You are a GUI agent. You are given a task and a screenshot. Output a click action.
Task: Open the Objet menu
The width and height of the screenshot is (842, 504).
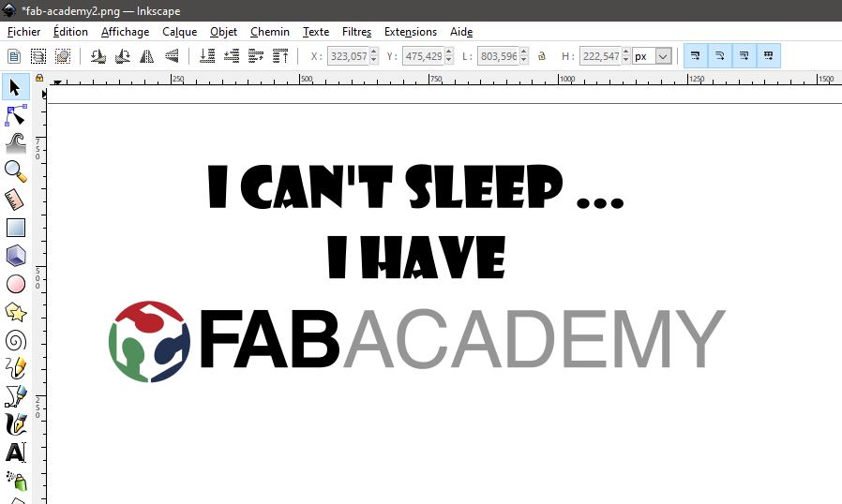click(x=223, y=32)
